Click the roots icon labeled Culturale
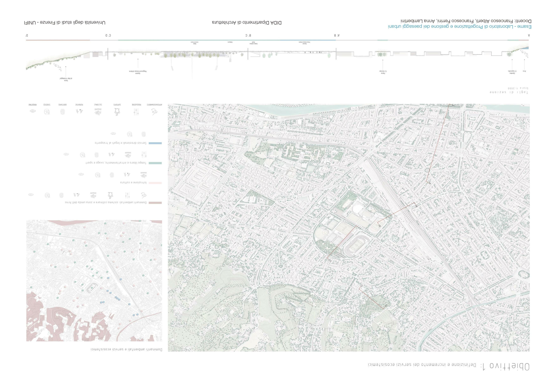This screenshot has width=554, height=392. [98, 111]
